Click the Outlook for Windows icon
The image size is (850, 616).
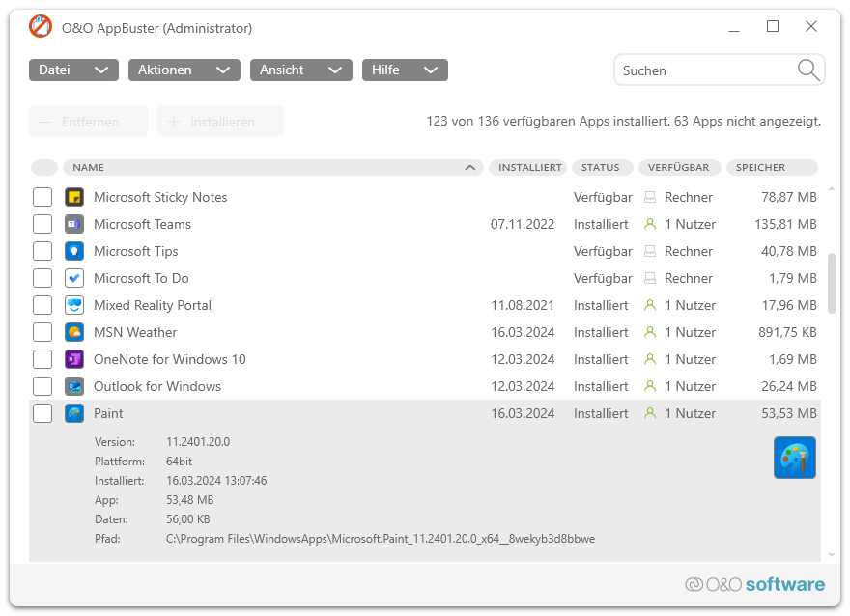click(74, 386)
